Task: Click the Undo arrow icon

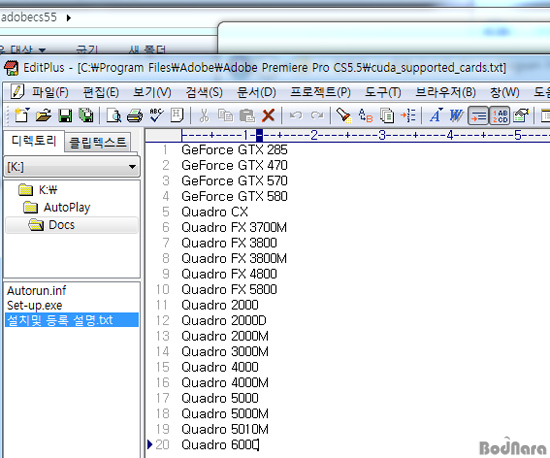Action: (296, 115)
